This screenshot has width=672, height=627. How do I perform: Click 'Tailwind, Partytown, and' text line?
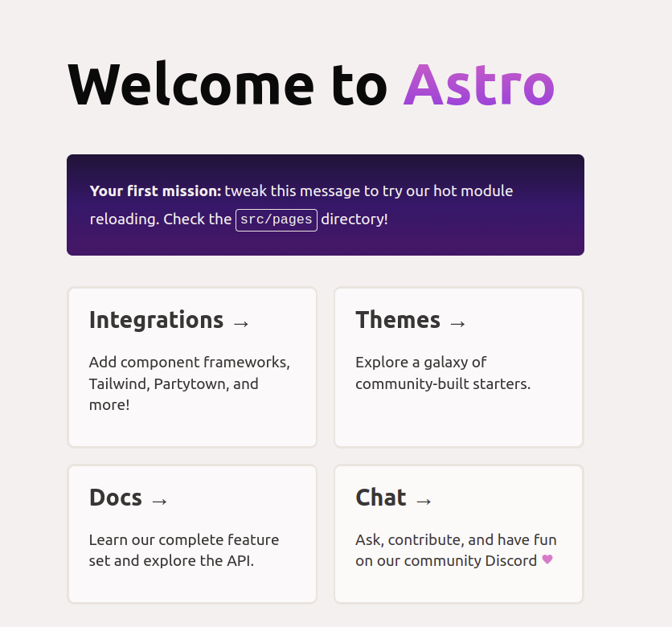pos(174,384)
